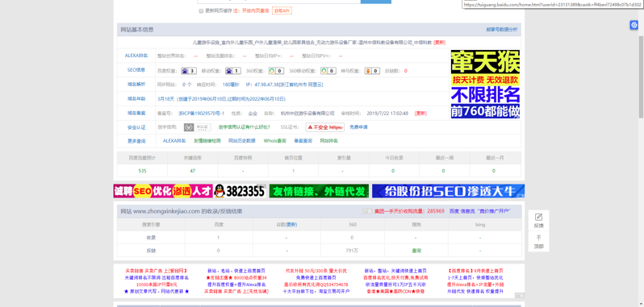Click red refresh link after audit time
Screen dimensions: 644x307
click(420, 113)
